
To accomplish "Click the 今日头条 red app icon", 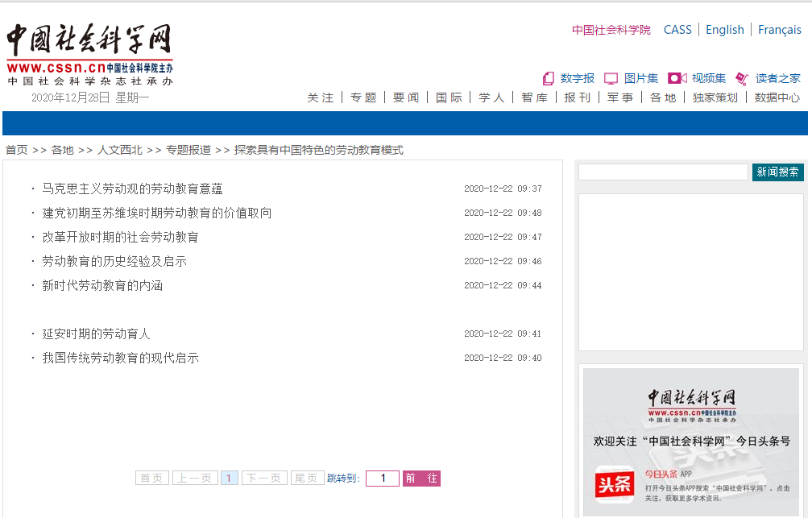I will 614,486.
